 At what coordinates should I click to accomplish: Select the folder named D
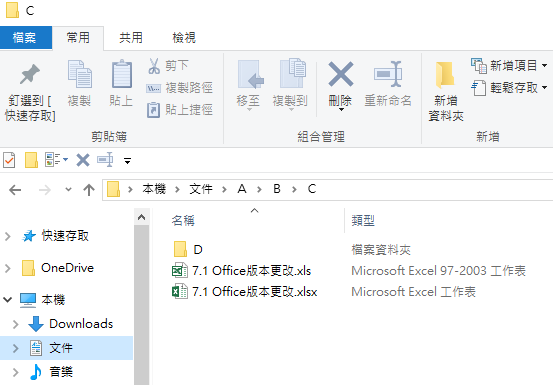point(198,250)
